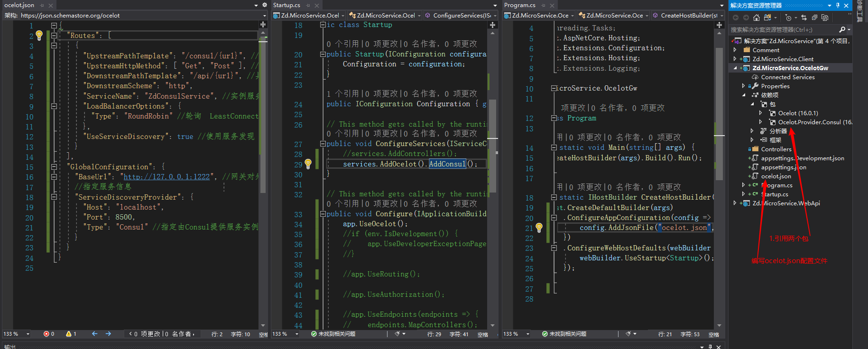The image size is (868, 349).
Task: Click navigate forward arrow in ocelot.json status bar
Action: (108, 334)
